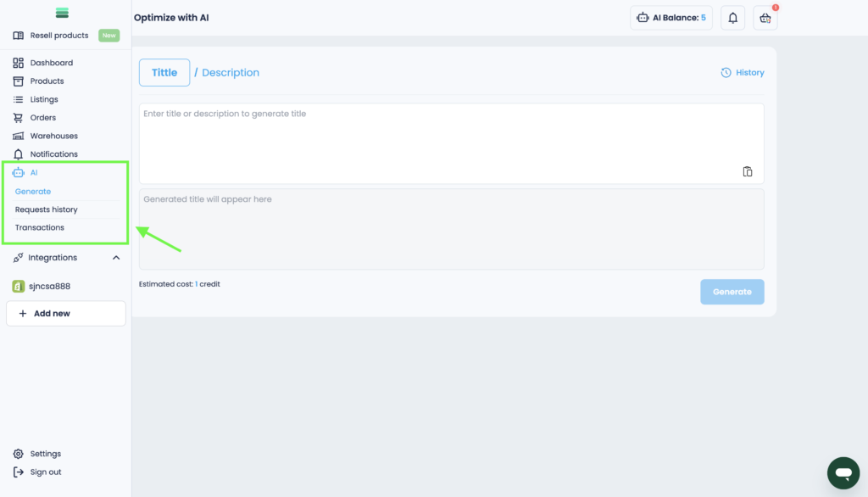Select the Tittle tab
Image resolution: width=868 pixels, height=497 pixels.
[164, 73]
